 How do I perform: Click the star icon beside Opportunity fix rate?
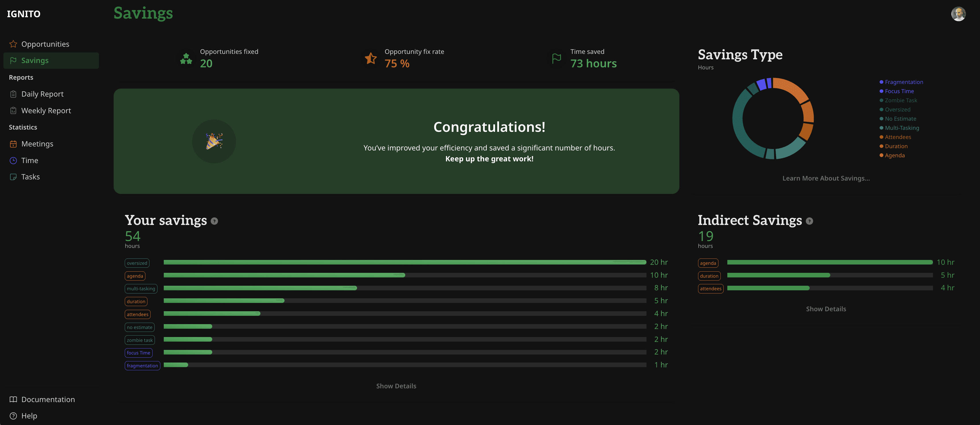370,58
